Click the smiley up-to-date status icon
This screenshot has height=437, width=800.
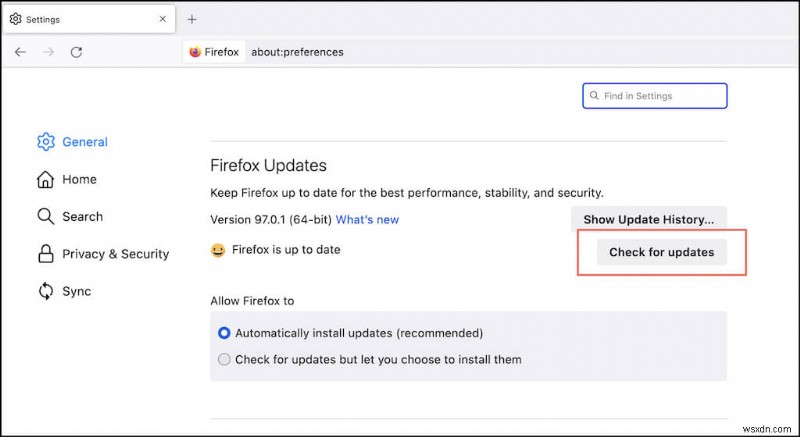[218, 250]
